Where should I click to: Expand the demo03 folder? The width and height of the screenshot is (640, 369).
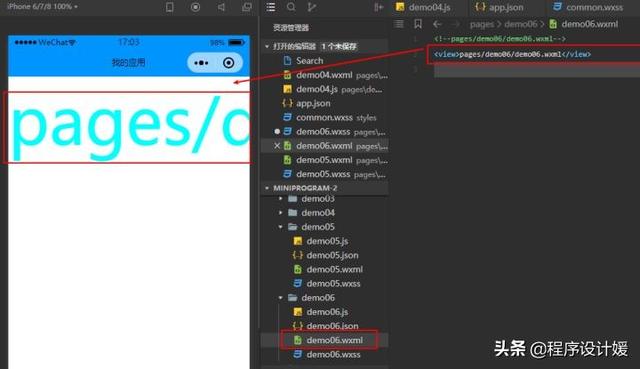pyautogui.click(x=280, y=199)
